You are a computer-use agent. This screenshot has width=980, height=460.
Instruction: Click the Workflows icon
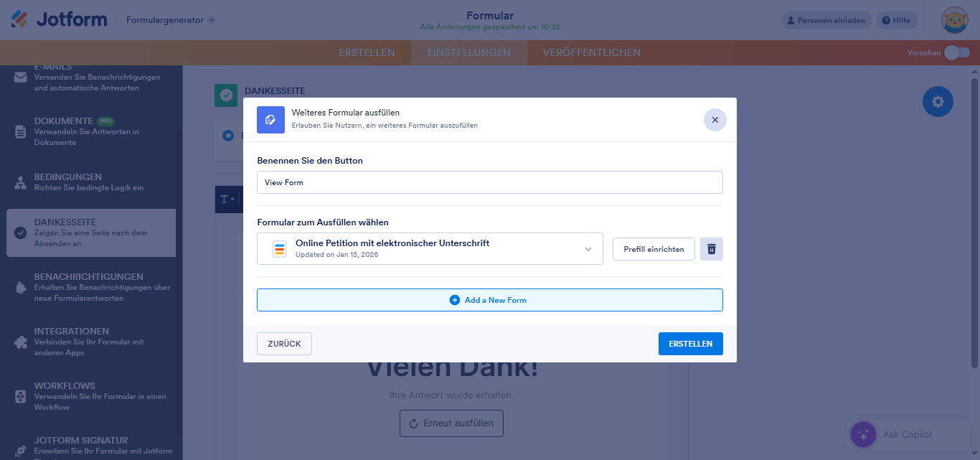[21, 397]
